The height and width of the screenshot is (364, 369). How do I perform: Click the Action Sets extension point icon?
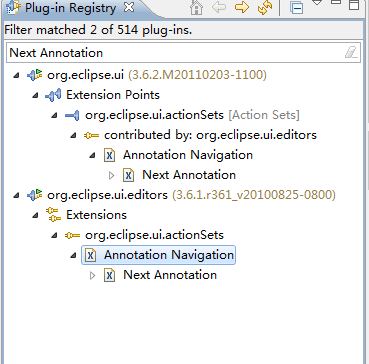click(x=72, y=115)
